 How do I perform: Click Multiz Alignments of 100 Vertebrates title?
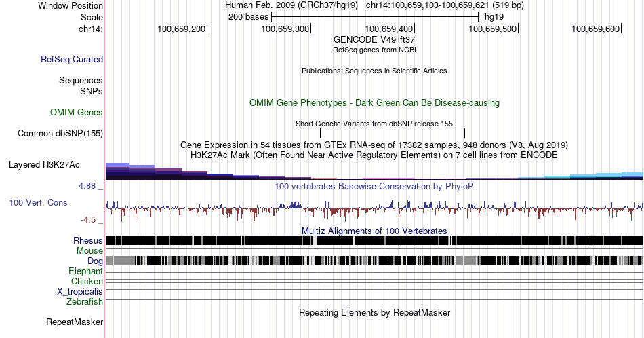374,231
